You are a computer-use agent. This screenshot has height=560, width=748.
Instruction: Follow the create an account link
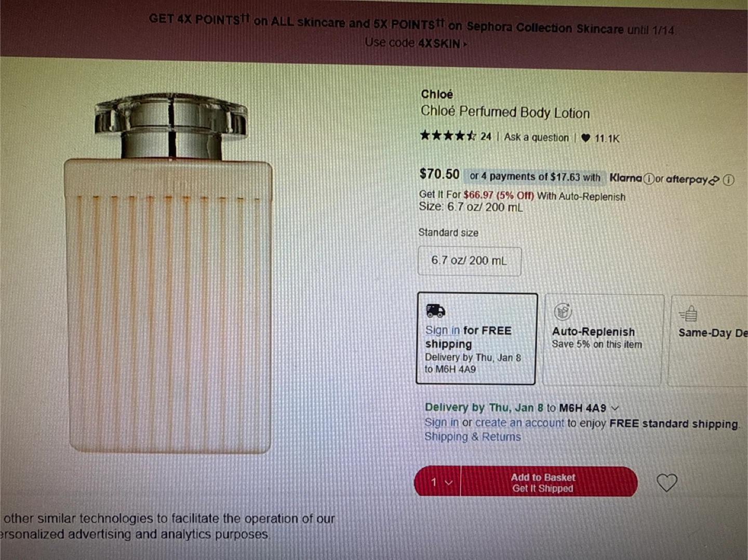(519, 423)
